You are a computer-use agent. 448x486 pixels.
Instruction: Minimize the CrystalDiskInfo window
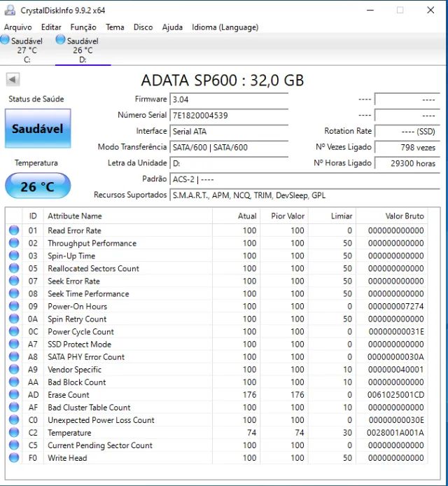point(370,11)
